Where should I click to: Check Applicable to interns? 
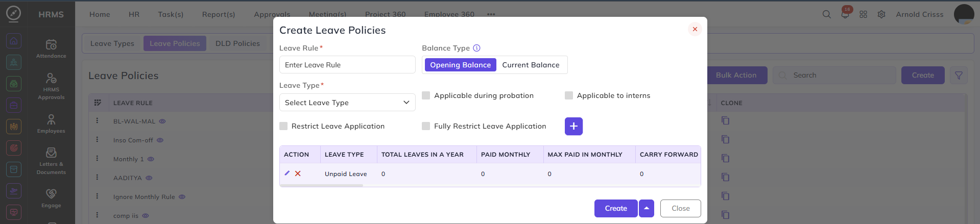click(569, 95)
